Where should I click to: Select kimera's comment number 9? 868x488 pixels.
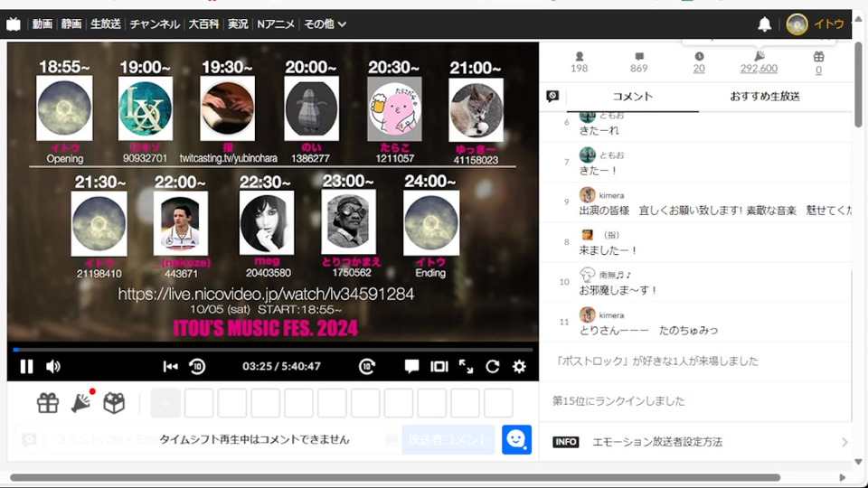coord(696,202)
